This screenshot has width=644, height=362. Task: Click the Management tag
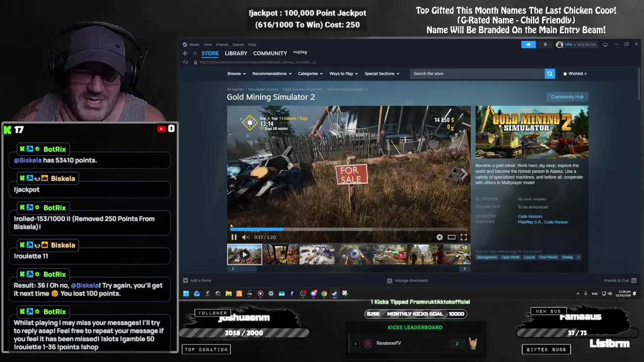[487, 257]
